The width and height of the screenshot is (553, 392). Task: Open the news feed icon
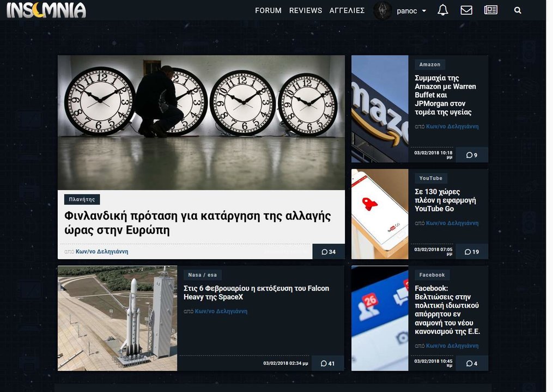490,10
